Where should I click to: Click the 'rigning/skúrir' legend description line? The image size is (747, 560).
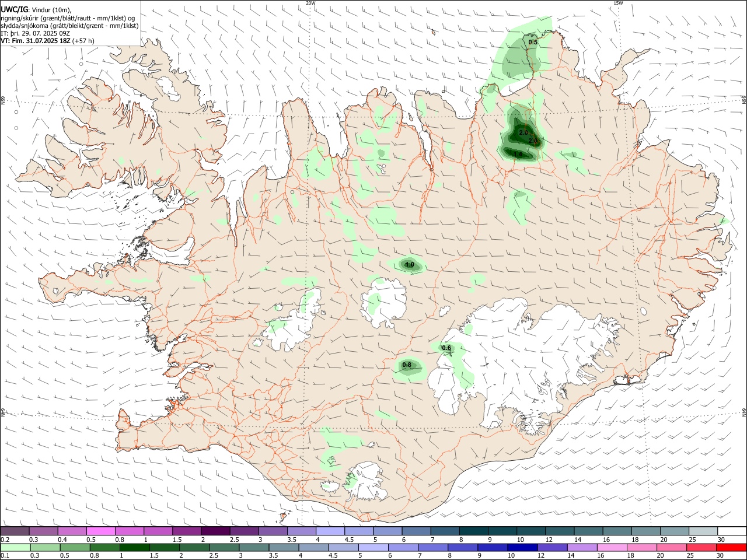[x=68, y=17]
